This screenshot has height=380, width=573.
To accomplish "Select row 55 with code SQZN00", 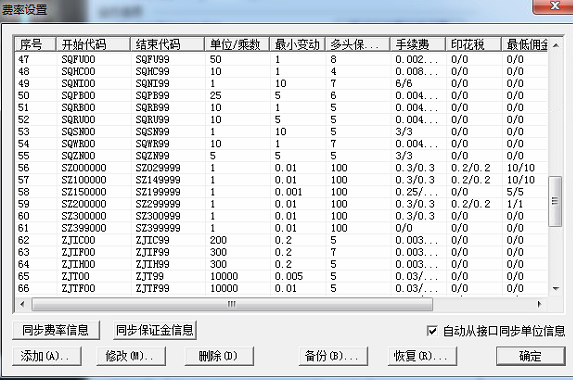I will (281, 156).
